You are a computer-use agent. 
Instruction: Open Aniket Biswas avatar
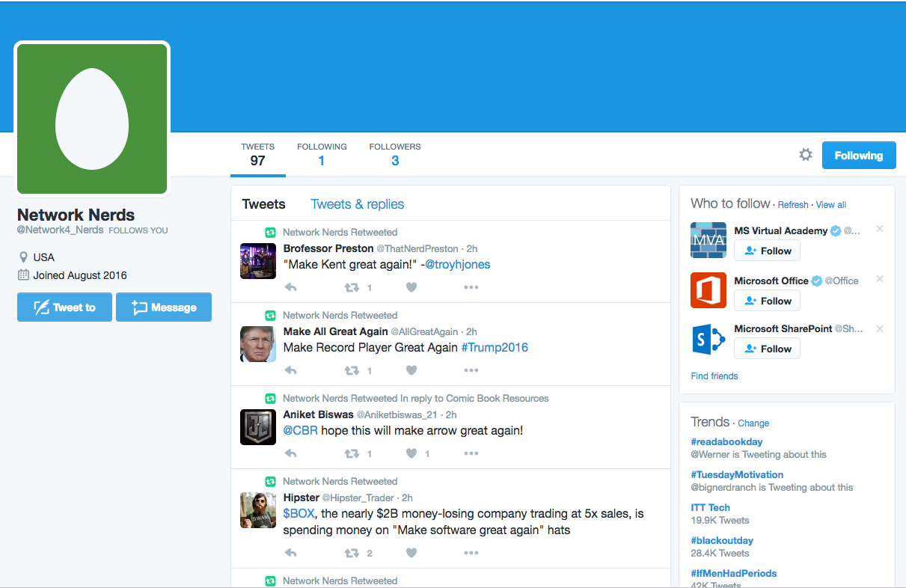coord(258,427)
